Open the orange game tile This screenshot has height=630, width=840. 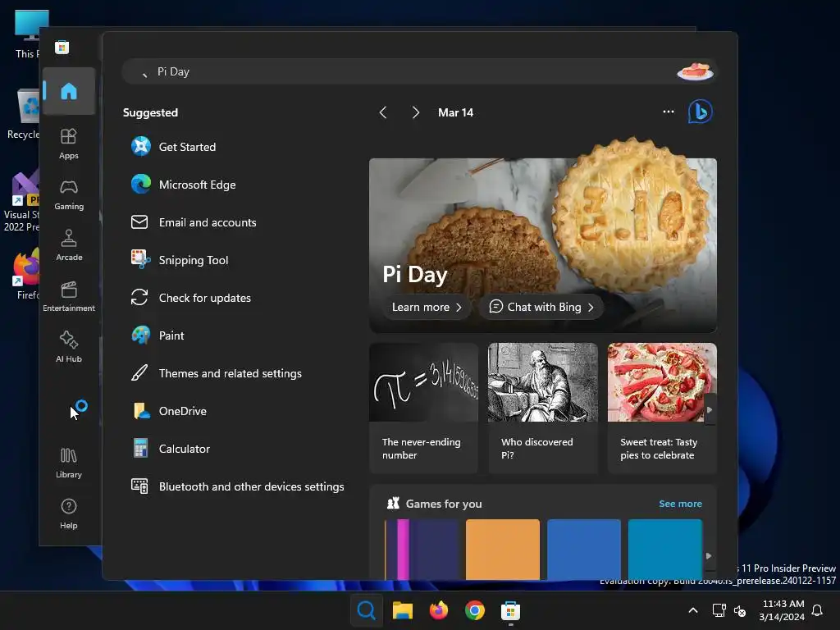point(503,550)
